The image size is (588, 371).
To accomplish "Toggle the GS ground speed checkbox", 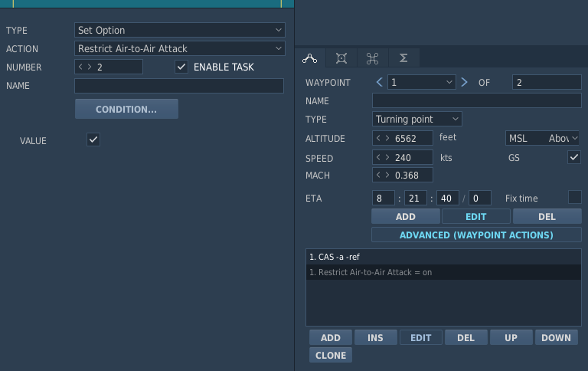I will (574, 157).
